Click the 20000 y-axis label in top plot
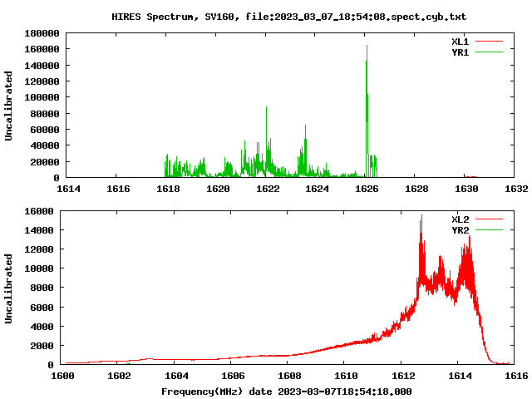This screenshot has width=532, height=399. click(x=45, y=161)
